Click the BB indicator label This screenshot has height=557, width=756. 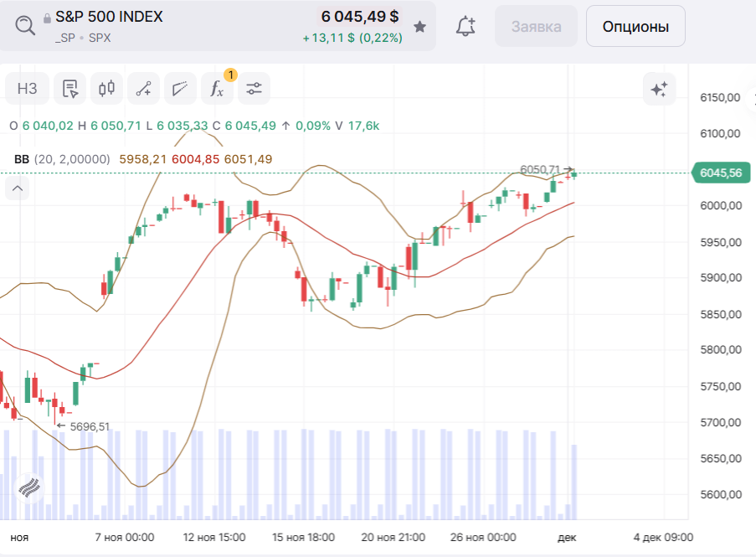[x=22, y=159]
